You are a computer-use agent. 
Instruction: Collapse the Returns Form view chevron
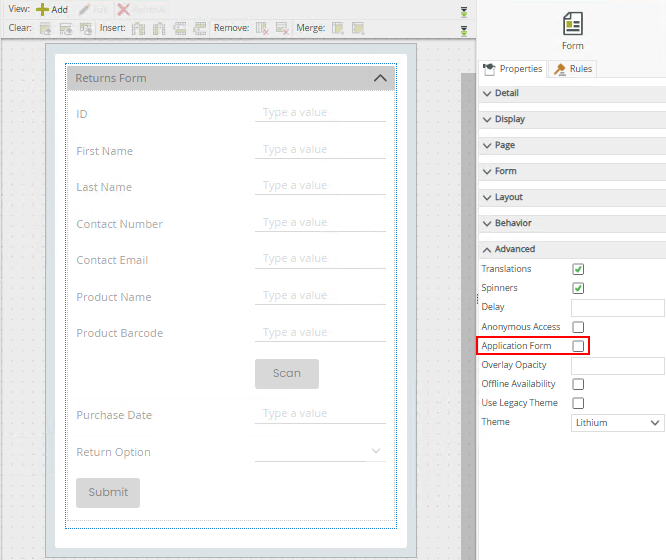pyautogui.click(x=380, y=78)
